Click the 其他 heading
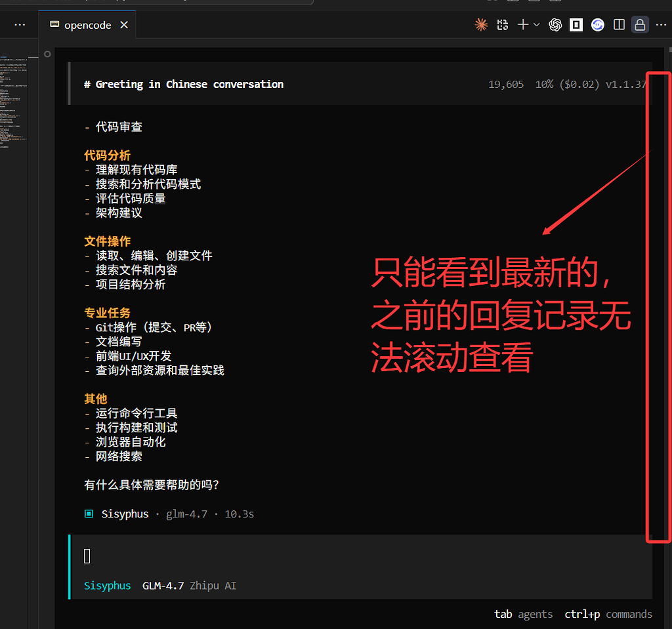 coord(96,399)
